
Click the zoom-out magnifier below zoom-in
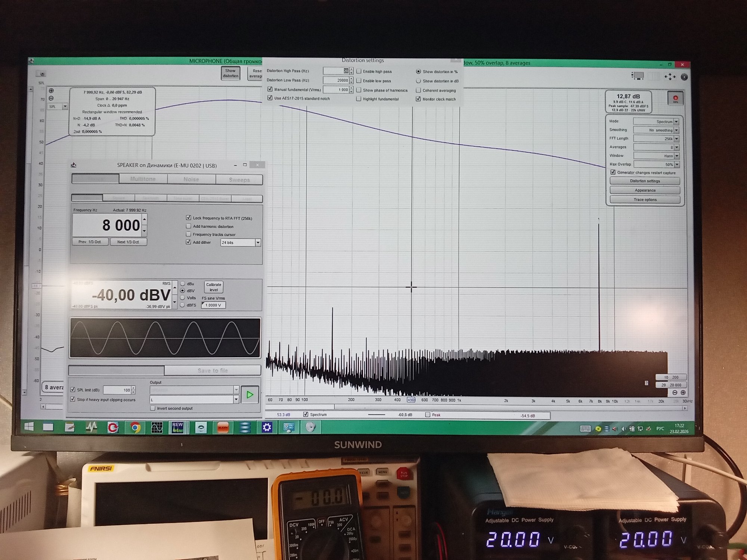click(x=51, y=98)
